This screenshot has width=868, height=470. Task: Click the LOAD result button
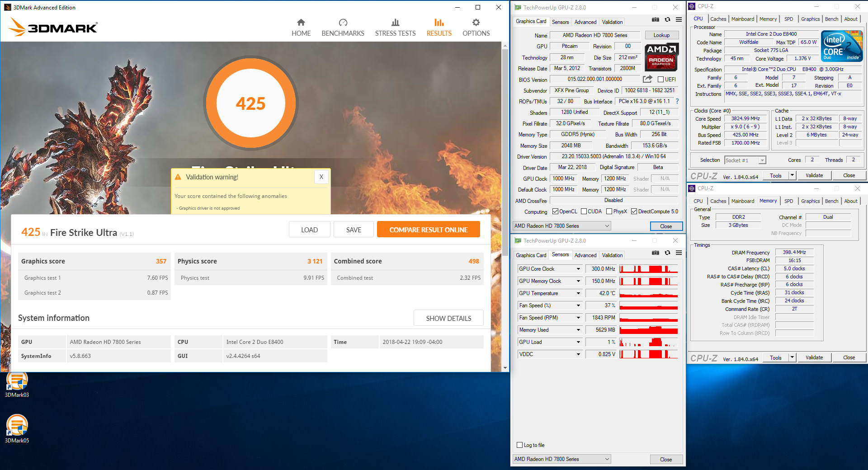(310, 230)
